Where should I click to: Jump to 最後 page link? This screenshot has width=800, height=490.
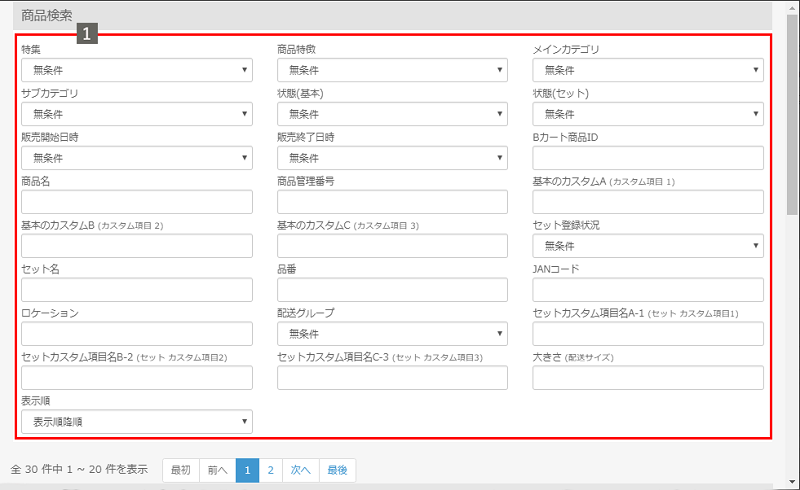(x=337, y=470)
